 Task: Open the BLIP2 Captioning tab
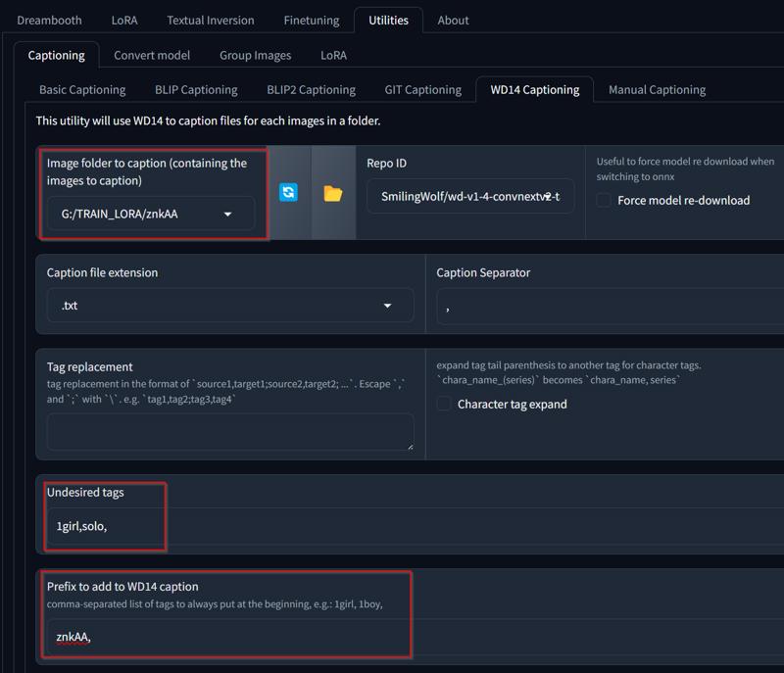[x=311, y=90]
